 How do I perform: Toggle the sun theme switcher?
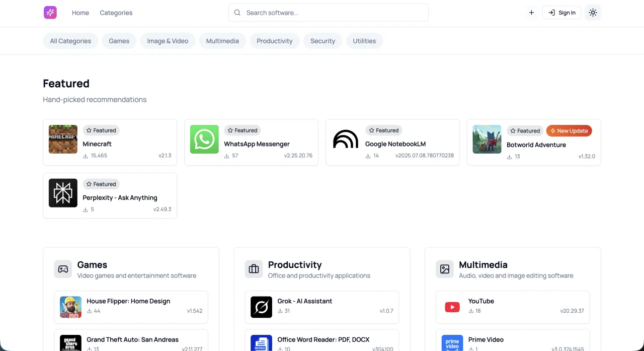(x=593, y=13)
